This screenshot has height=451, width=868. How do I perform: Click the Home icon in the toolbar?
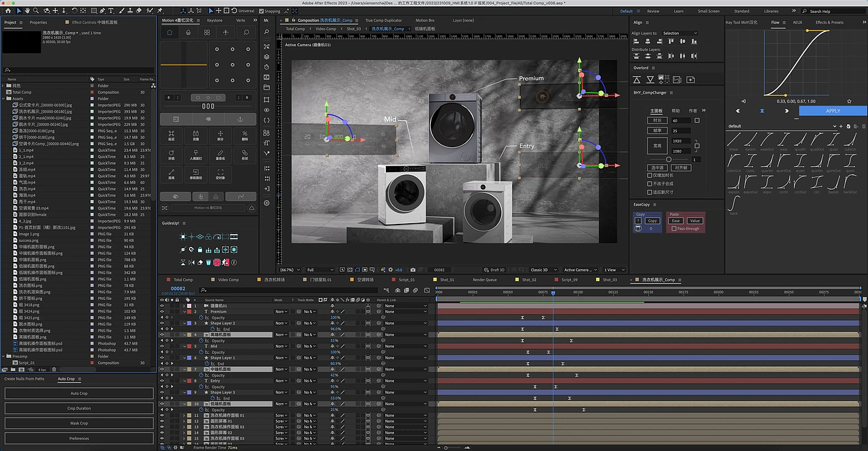7,11
